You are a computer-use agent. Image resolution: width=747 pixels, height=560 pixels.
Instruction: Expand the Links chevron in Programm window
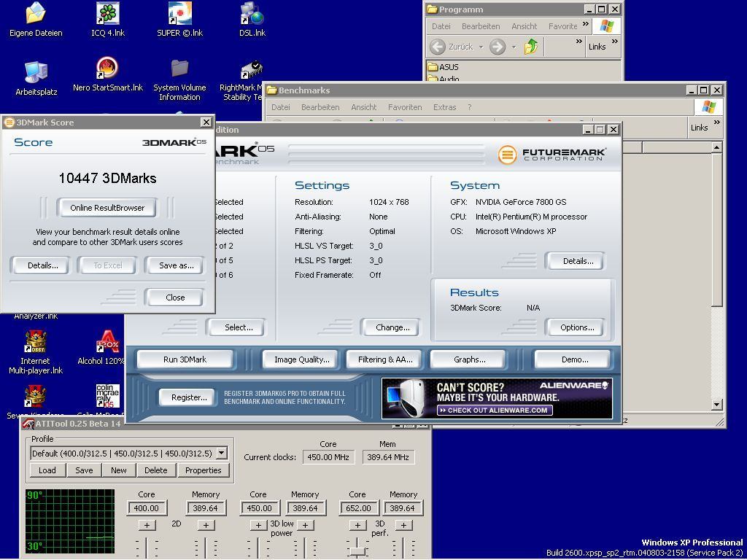point(615,42)
